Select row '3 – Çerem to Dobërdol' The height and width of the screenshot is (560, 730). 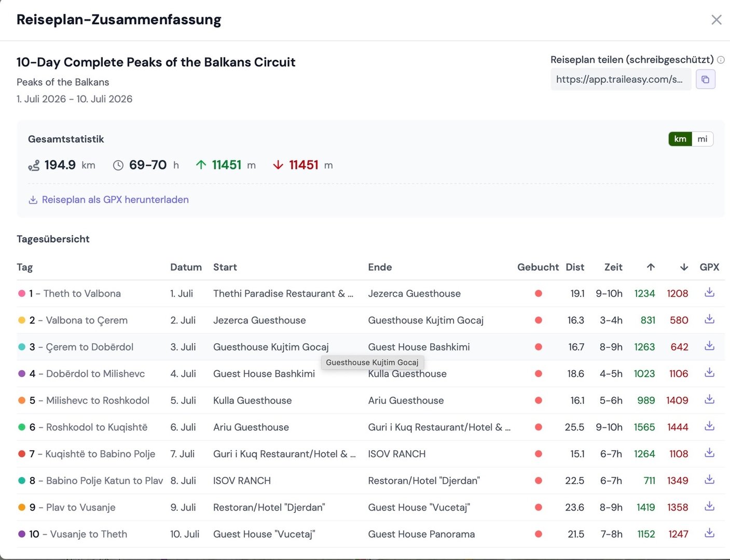tap(371, 347)
